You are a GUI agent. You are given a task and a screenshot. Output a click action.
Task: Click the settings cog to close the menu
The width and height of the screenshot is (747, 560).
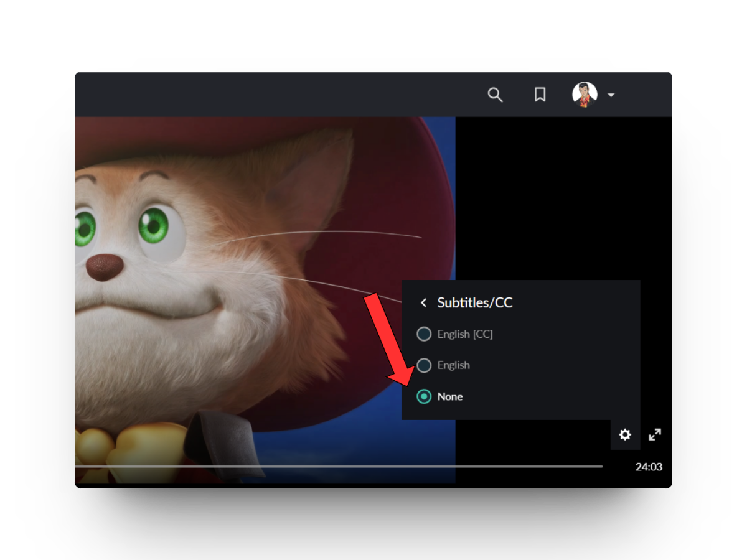click(x=624, y=434)
